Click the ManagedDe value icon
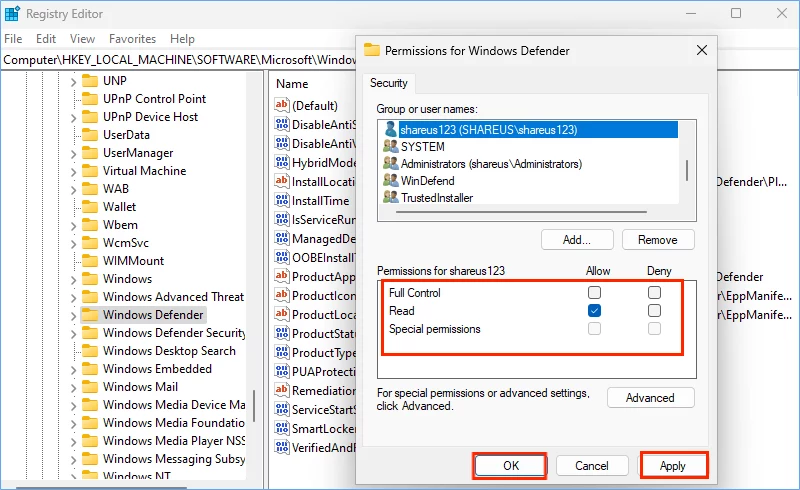The height and width of the screenshot is (490, 800). point(282,238)
